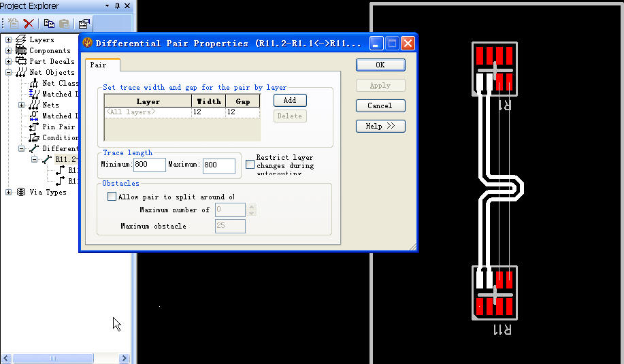The width and height of the screenshot is (624, 364).
Task: Click the R11.2 differential pair icon
Action: coord(47,159)
